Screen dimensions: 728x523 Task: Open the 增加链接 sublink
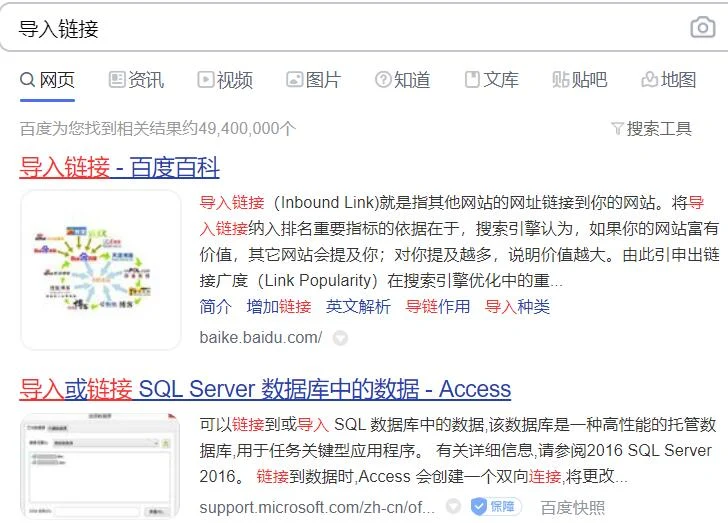pos(279,307)
